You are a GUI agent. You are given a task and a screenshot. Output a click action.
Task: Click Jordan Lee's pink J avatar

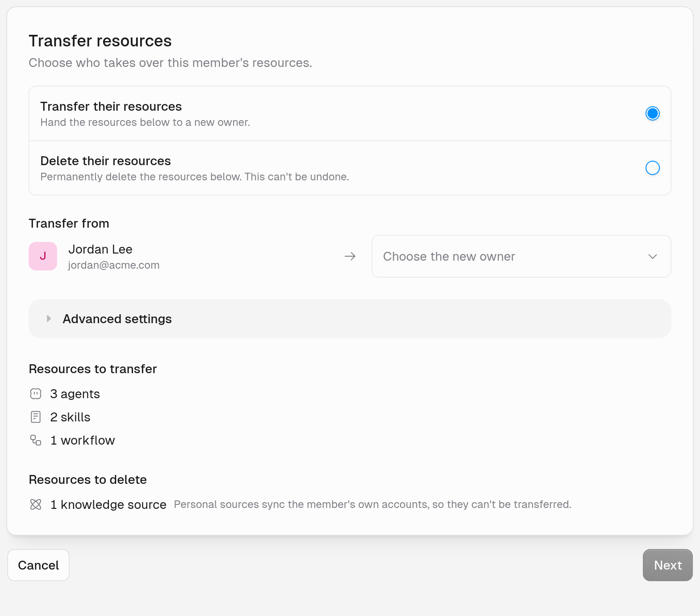coord(43,256)
